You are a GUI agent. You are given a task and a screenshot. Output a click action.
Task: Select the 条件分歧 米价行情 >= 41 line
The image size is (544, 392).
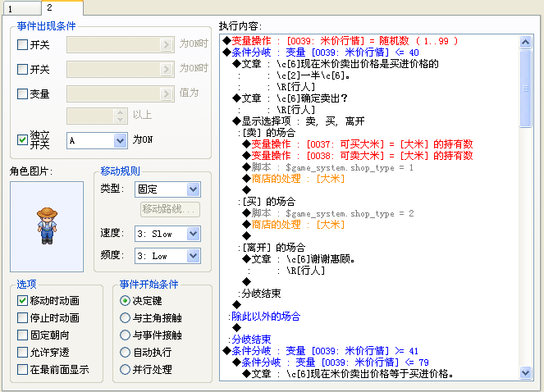[321, 351]
